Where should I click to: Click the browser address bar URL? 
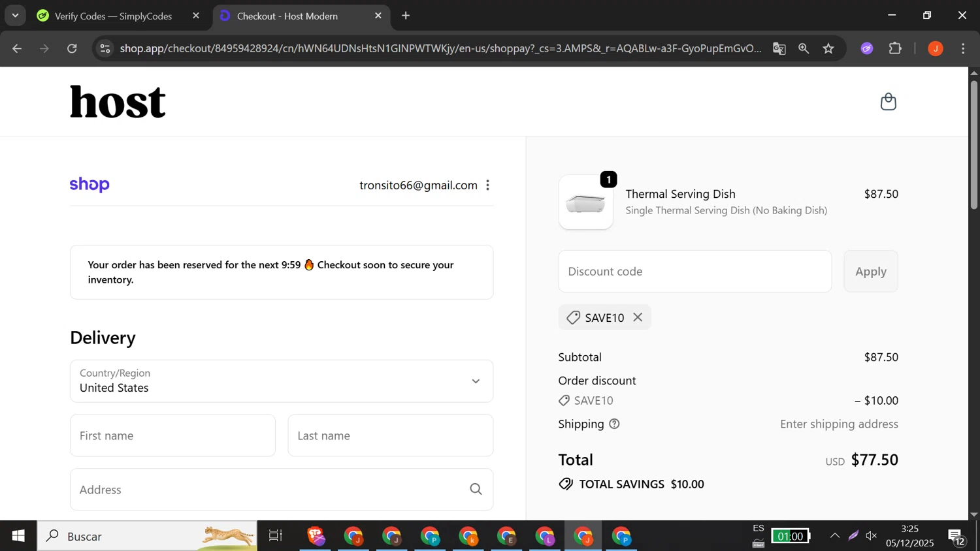(440, 48)
